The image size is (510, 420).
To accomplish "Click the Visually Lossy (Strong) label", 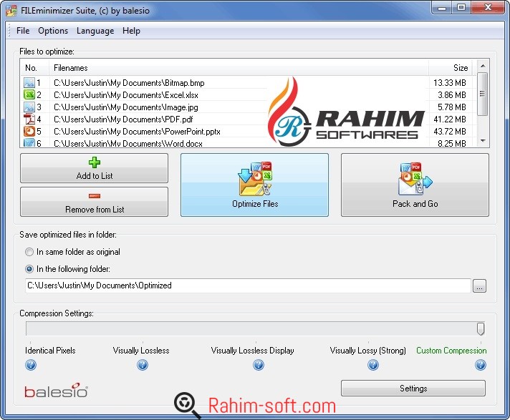I will [x=368, y=351].
